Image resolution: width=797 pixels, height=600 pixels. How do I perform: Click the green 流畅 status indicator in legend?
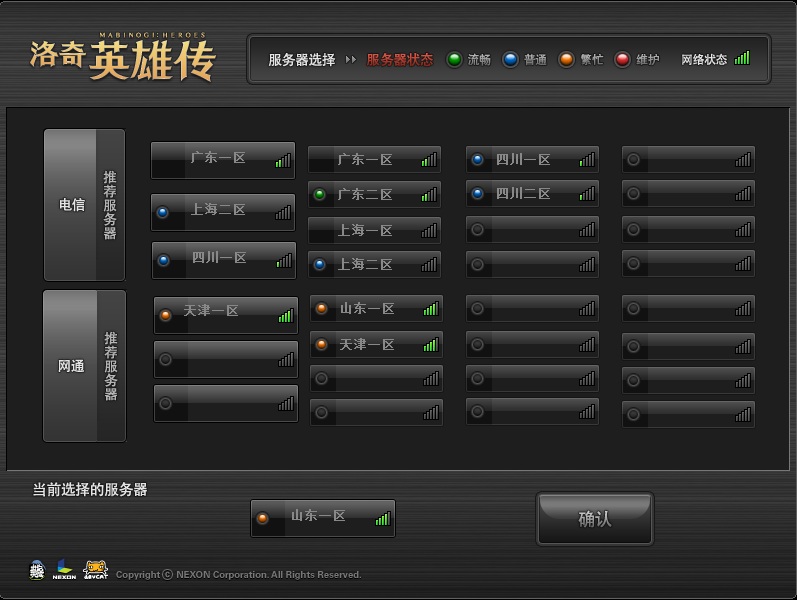(x=454, y=60)
